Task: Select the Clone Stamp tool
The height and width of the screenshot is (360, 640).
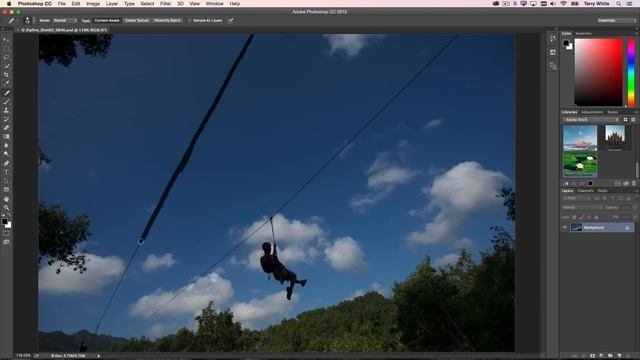Action: coord(6,110)
